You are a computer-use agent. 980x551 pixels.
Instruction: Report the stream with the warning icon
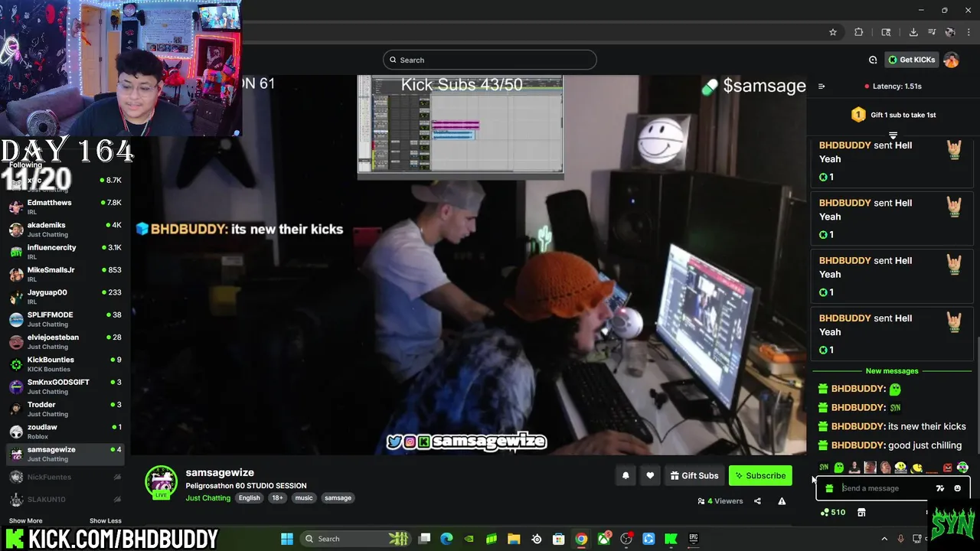[x=782, y=501]
